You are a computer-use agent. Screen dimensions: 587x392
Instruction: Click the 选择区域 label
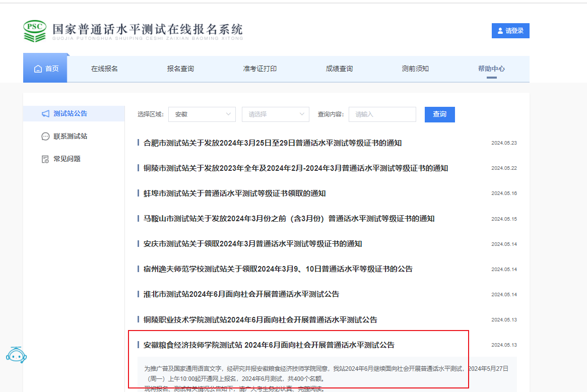tap(151, 114)
